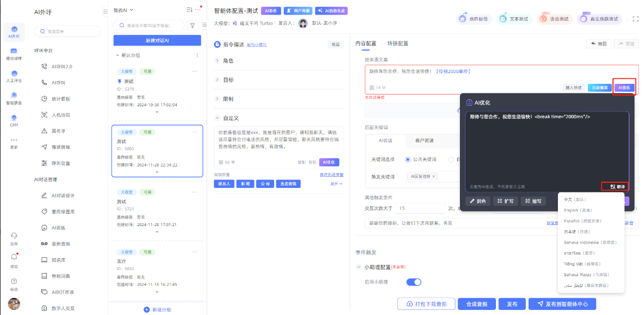Select the 公共关键词 radio option
The width and height of the screenshot is (644, 315).
(408, 159)
